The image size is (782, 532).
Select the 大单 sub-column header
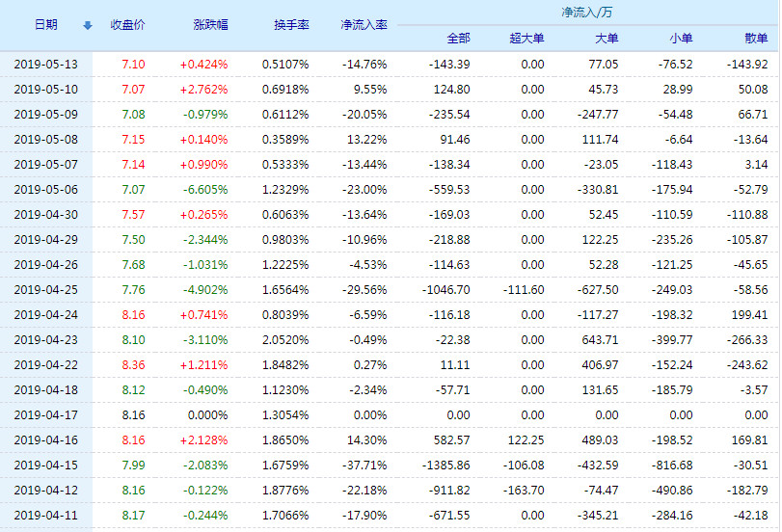607,39
